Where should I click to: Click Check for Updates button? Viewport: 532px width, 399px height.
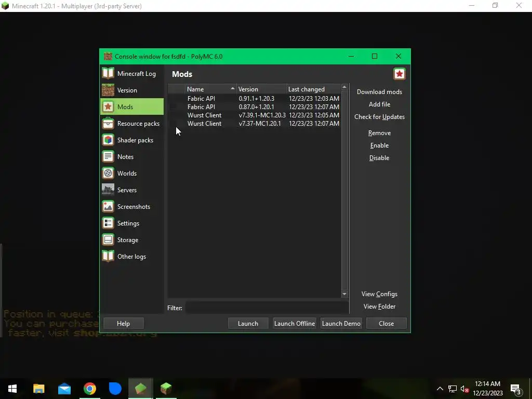tap(379, 117)
